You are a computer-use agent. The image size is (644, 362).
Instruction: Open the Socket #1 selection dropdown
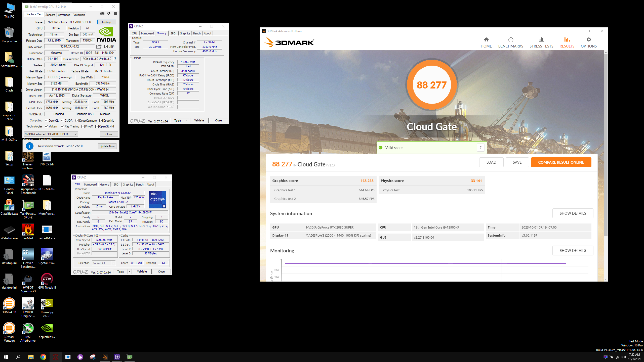(x=103, y=263)
